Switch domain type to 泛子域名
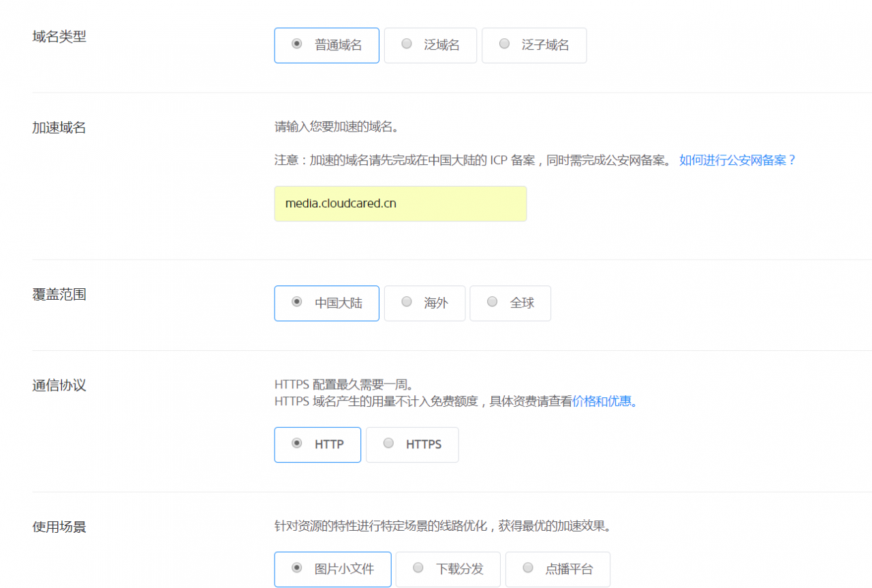 [534, 45]
